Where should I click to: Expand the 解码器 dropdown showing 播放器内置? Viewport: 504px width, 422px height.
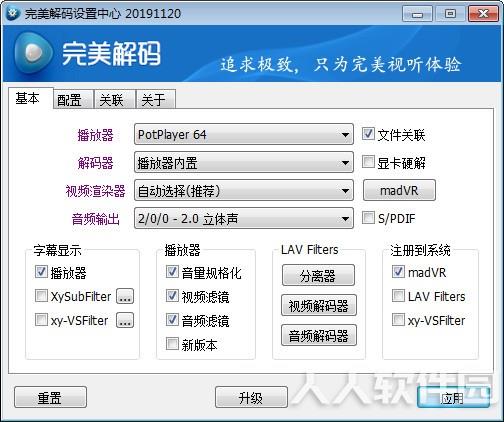click(x=244, y=162)
